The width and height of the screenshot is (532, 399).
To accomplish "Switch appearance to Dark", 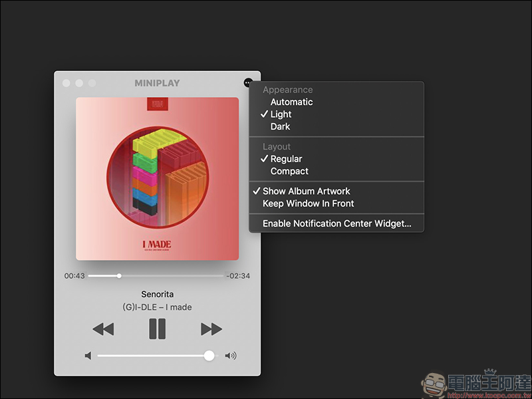I will tap(336, 126).
